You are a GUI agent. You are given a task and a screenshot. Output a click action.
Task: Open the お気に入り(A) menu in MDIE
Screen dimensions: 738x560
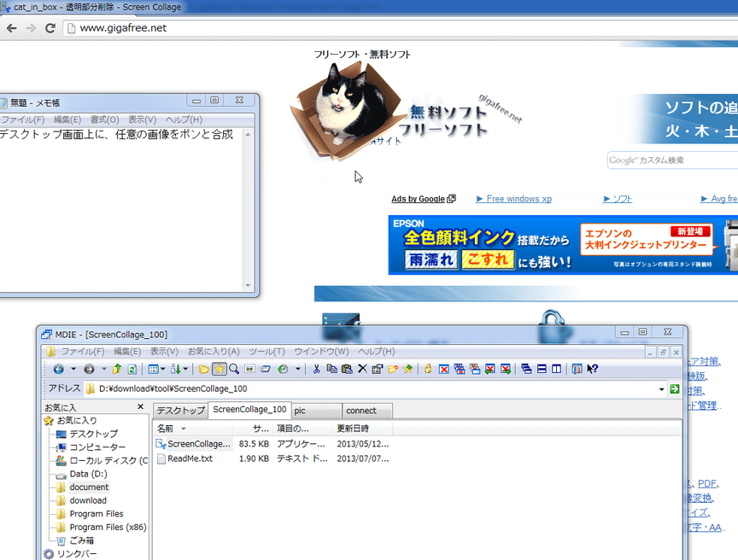[214, 352]
